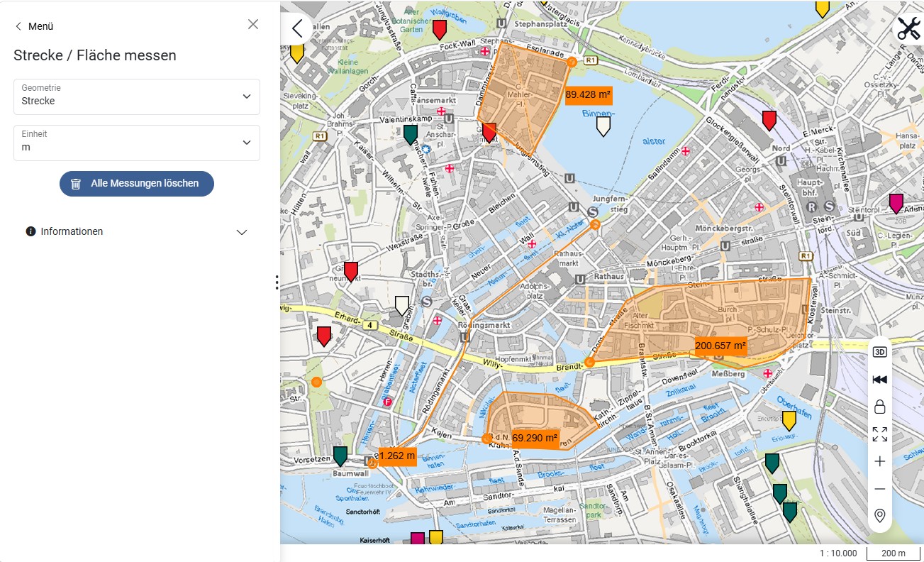Open the Geometrie dropdown
The width and height of the screenshot is (924, 562).
coord(137,96)
